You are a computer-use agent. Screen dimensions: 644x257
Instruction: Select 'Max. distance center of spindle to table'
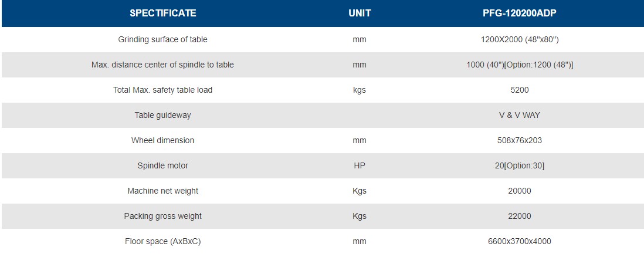point(163,65)
